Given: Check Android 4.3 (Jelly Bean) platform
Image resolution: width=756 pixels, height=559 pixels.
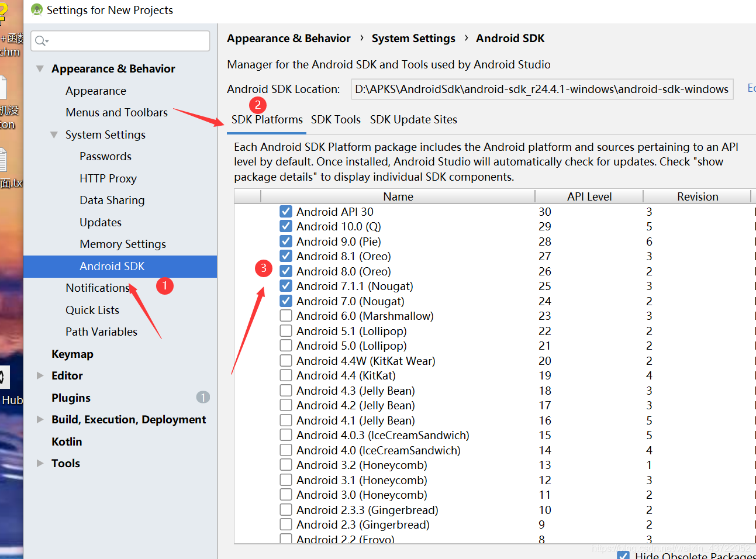Looking at the screenshot, I should coord(286,391).
